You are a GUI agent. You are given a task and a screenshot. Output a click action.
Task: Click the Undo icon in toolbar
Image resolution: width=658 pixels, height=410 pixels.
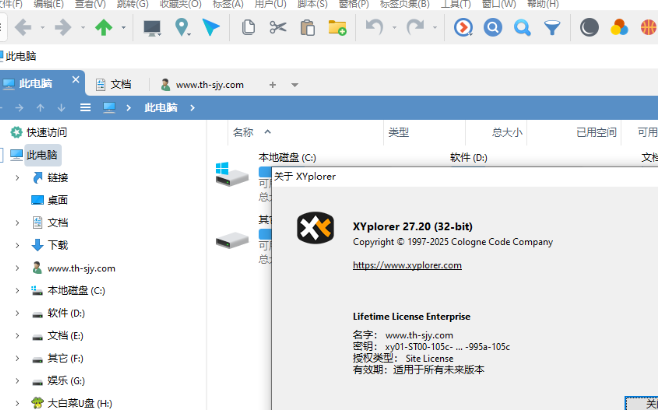point(374,27)
